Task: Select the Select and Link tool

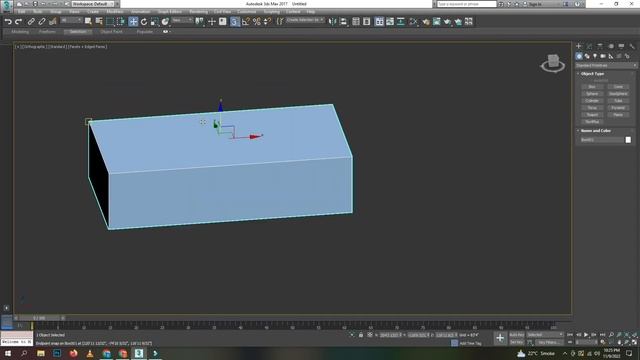Action: pyautogui.click(x=31, y=22)
